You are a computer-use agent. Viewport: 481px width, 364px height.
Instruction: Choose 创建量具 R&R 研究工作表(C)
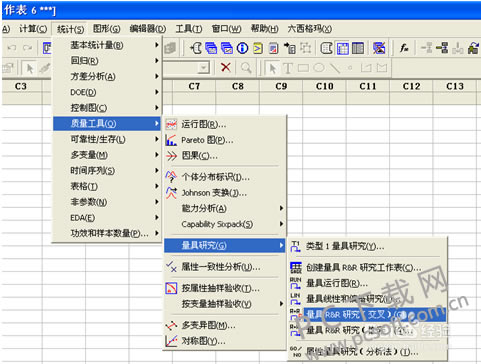367,267
